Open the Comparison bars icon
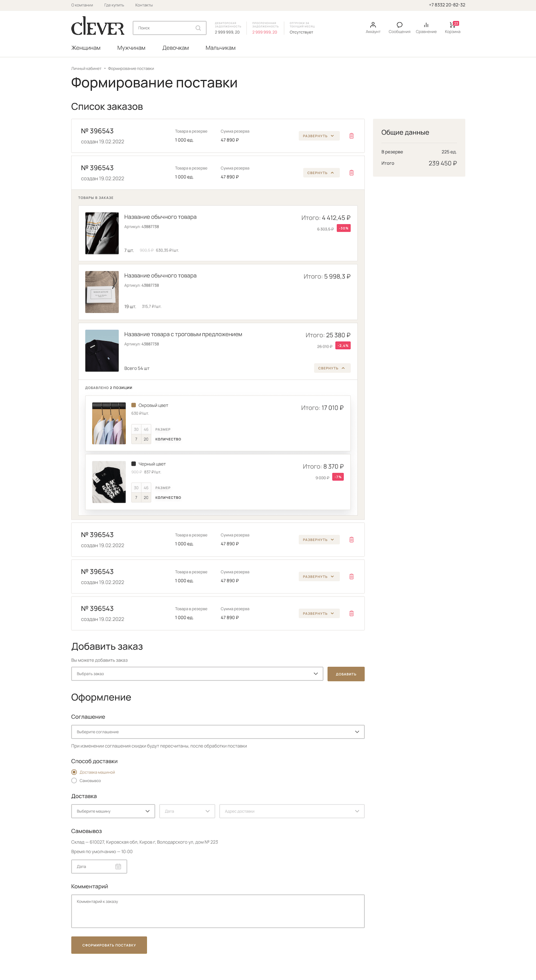The width and height of the screenshot is (536, 980). tap(426, 25)
